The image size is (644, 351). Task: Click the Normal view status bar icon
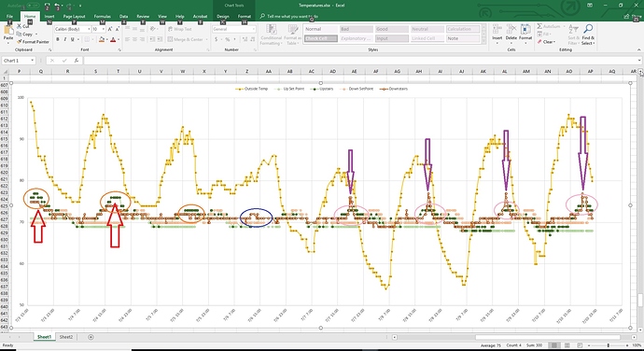[554, 345]
